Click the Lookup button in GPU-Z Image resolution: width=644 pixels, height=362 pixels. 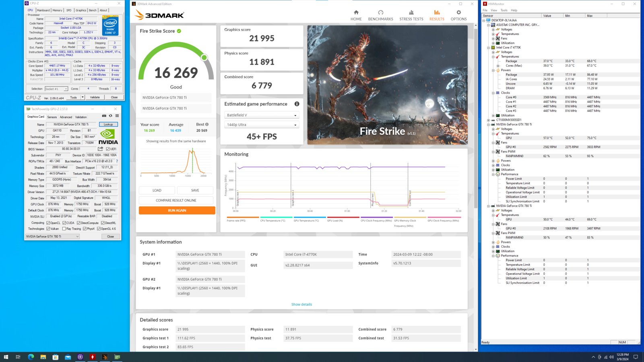tap(108, 124)
